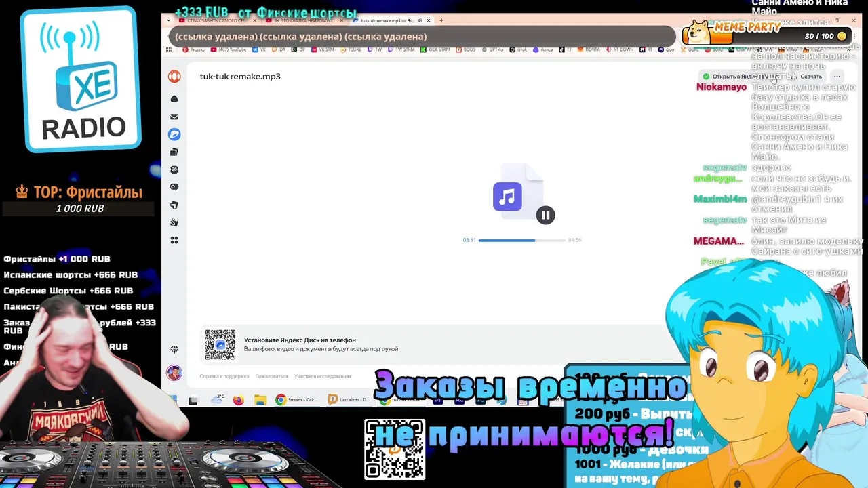
Task: Open the mail envelope icon in sidebar
Action: click(174, 117)
